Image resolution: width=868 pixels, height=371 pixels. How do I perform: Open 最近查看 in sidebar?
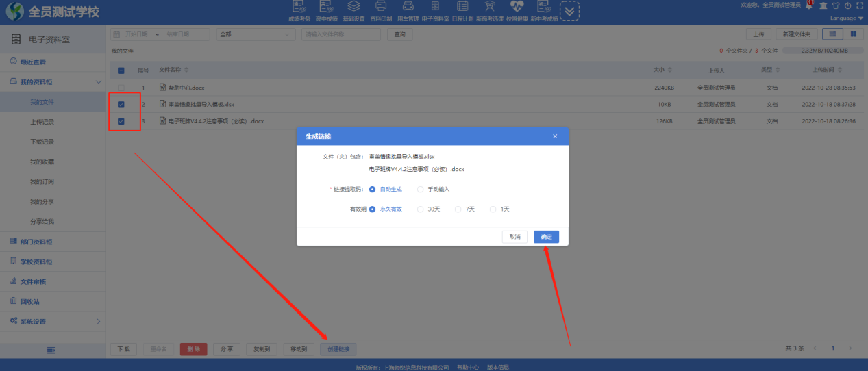pyautogui.click(x=53, y=62)
